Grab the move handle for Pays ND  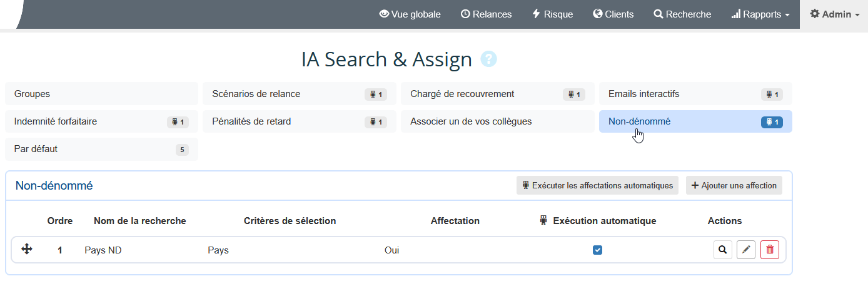click(27, 249)
